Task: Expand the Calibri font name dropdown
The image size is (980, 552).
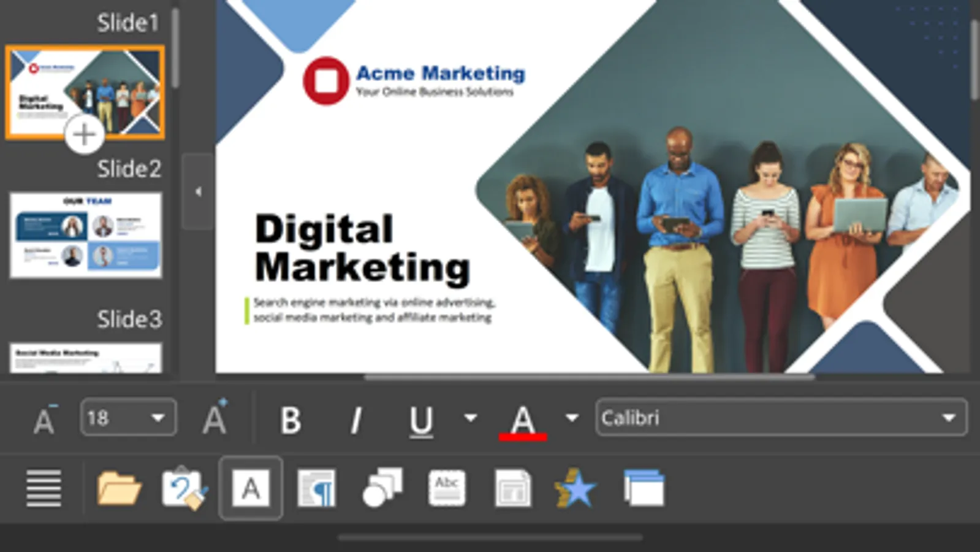Action: 948,418
